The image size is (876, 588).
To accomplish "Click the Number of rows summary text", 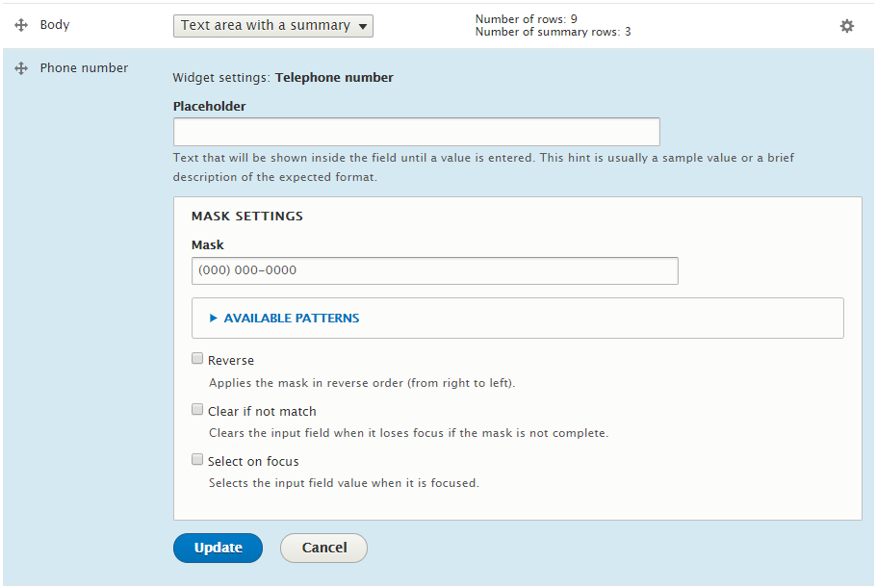I will pos(527,19).
